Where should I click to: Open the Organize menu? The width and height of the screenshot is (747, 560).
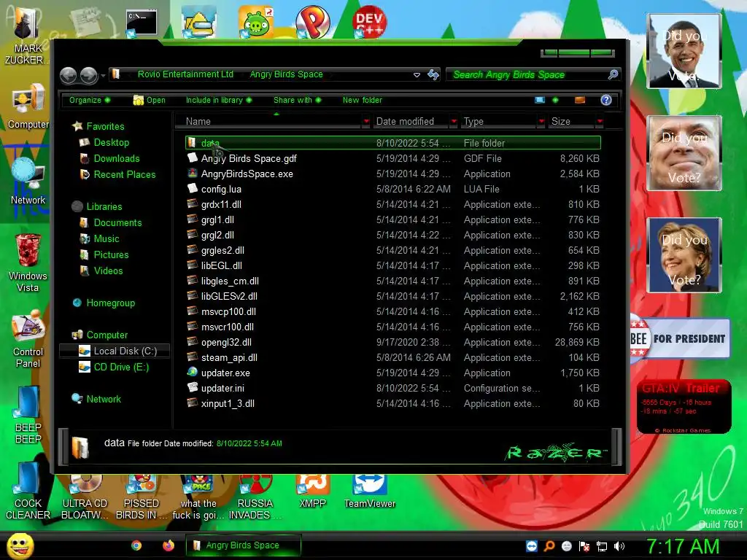pyautogui.click(x=90, y=100)
